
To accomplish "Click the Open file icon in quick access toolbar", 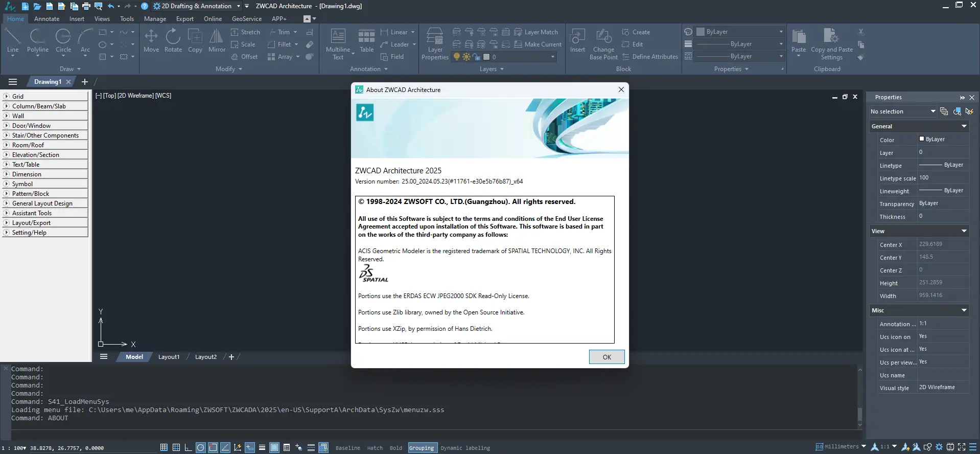I will tap(37, 6).
